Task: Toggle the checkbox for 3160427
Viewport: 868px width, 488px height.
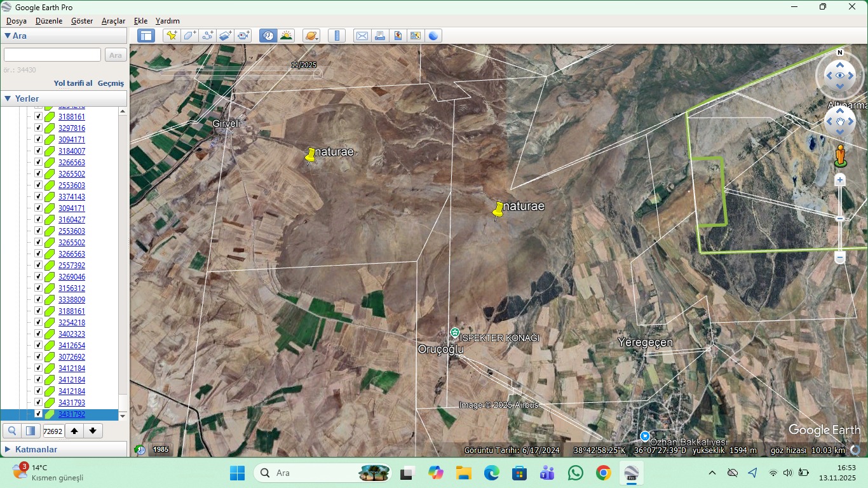Action: [x=38, y=220]
